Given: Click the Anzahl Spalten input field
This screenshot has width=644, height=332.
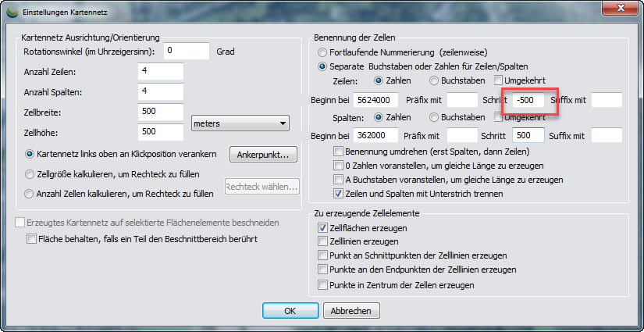Looking at the screenshot, I should 161,92.
